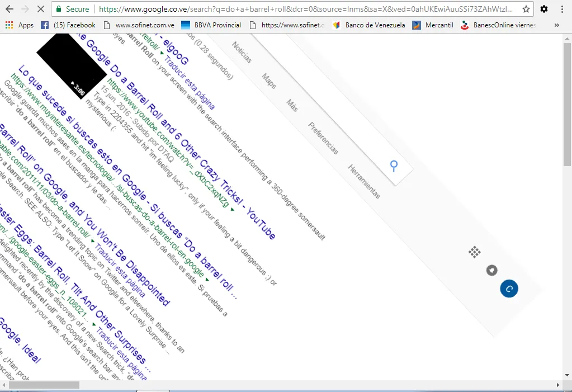Open the rotated Google apps grid icon
This screenshot has height=392, width=572.
tap(475, 252)
